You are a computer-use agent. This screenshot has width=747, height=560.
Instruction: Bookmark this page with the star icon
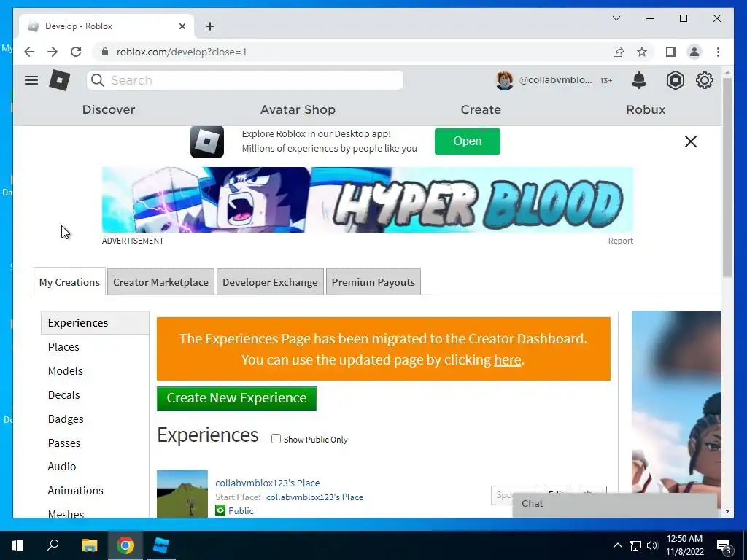pos(642,52)
